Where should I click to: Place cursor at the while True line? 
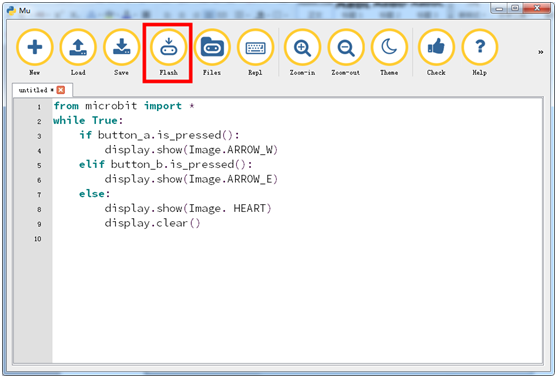coord(88,120)
